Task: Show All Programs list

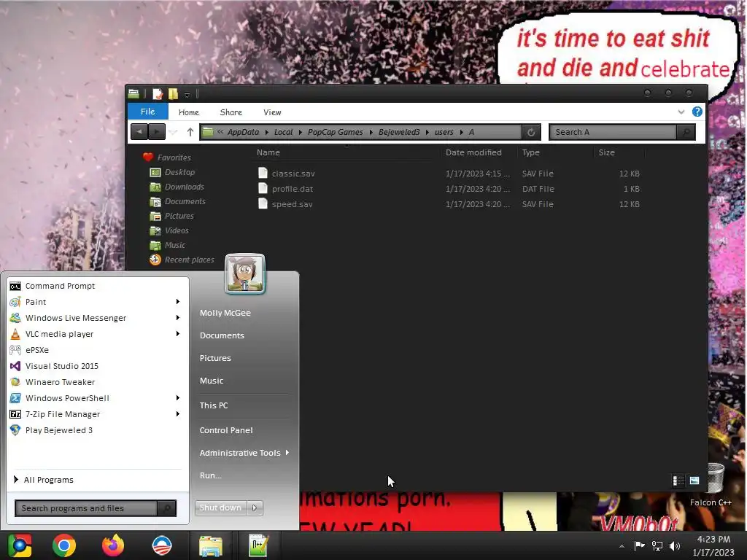Action: (x=44, y=480)
